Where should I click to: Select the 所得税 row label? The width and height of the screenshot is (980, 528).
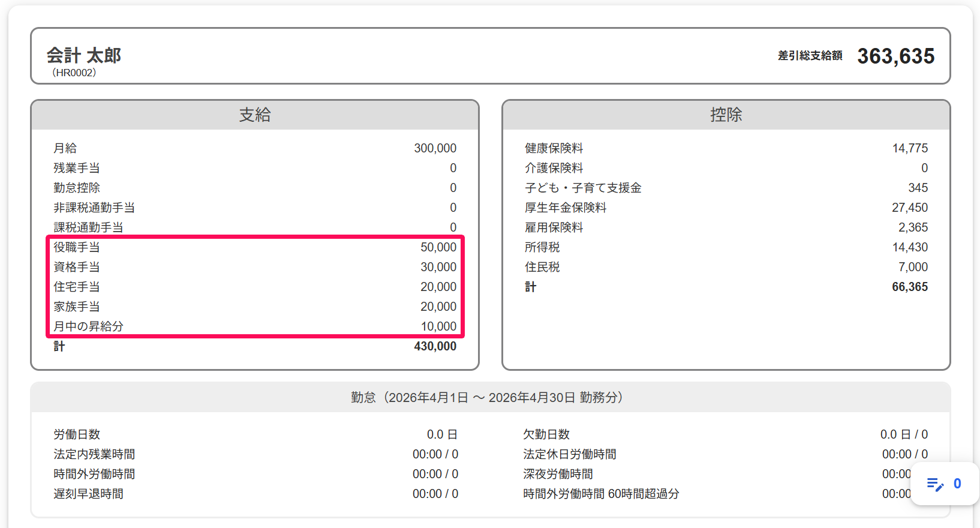[x=542, y=247]
